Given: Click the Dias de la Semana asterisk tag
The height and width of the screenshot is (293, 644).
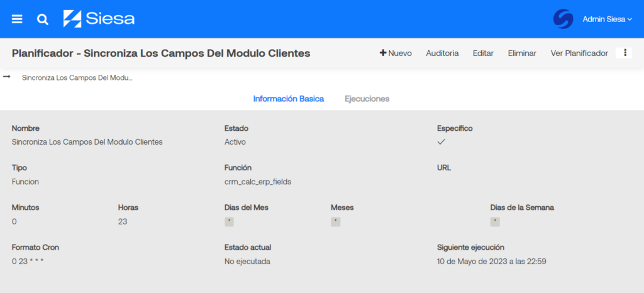Looking at the screenshot, I should 496,221.
